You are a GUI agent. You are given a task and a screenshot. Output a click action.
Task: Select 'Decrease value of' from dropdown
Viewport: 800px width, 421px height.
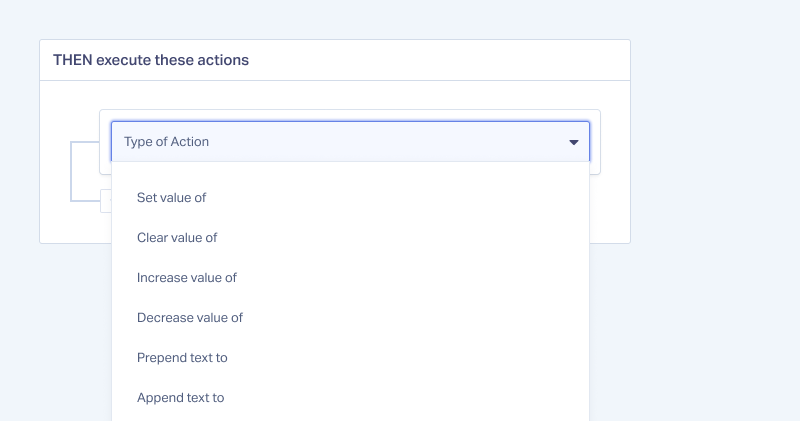[350, 317]
